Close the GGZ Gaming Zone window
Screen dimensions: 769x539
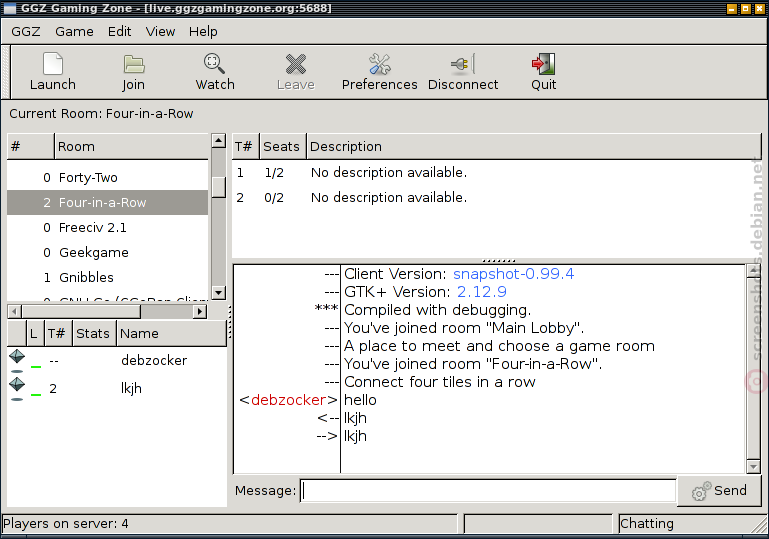tap(759, 8)
